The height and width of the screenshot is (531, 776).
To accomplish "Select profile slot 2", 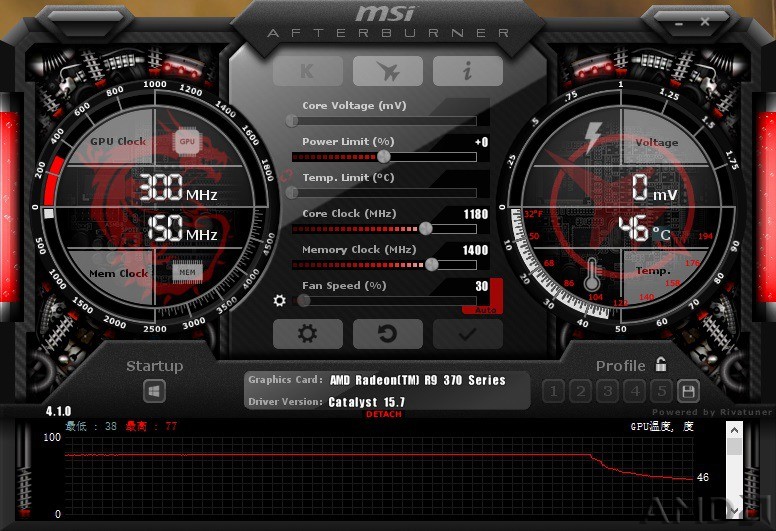I will tap(581, 391).
